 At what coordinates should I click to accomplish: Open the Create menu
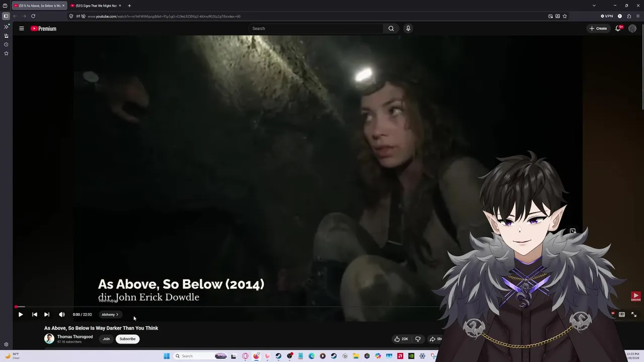598,28
